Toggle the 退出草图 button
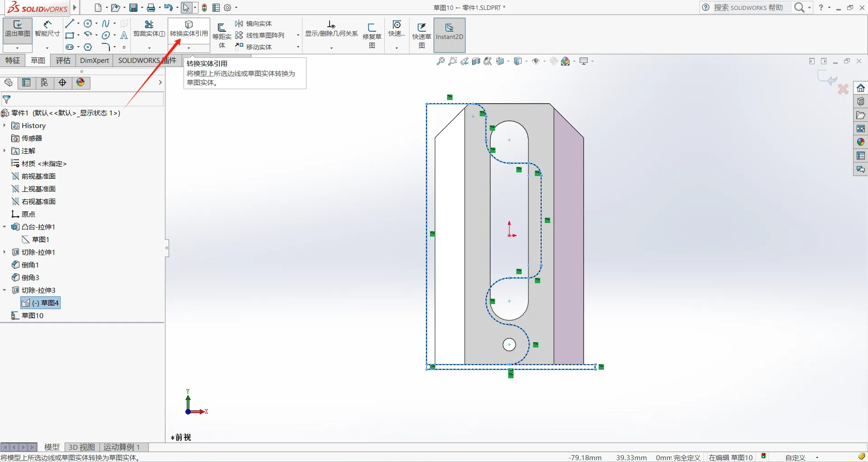868x462 pixels. coord(18,31)
